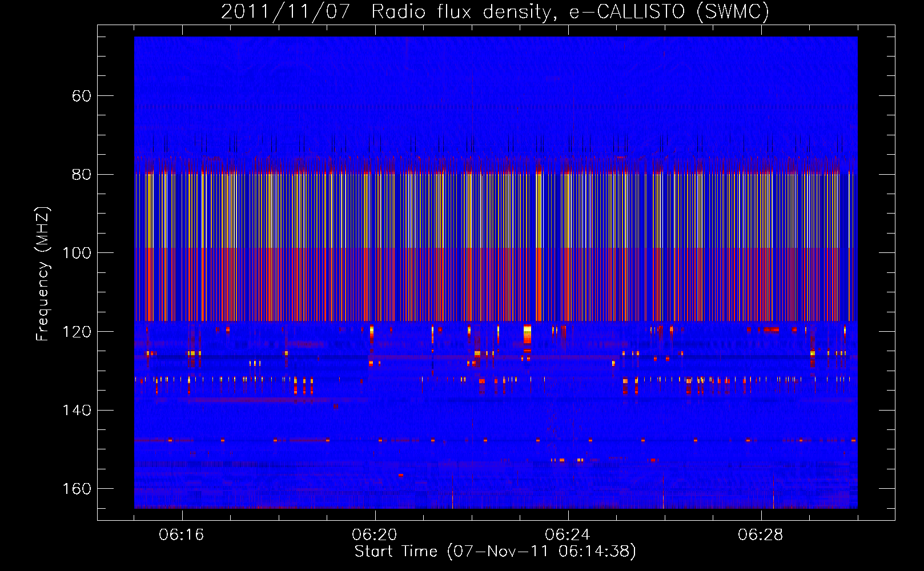Viewport: 924px width, 571px height.
Task: Click the 100 frequency tick label
Action: (x=77, y=253)
